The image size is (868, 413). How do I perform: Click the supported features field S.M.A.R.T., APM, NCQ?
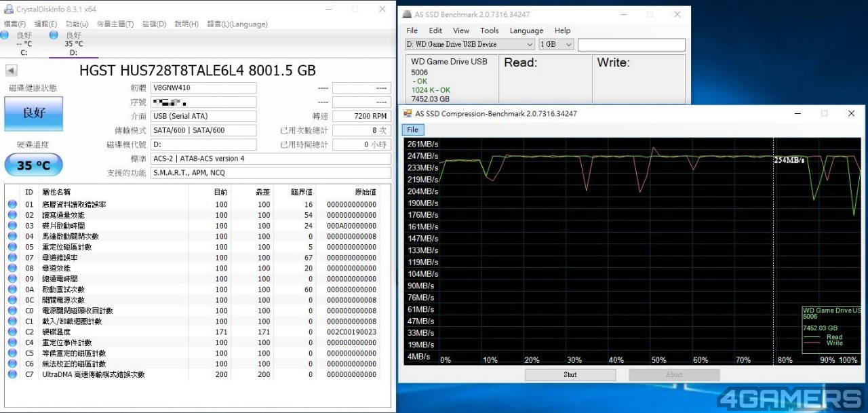(x=271, y=173)
